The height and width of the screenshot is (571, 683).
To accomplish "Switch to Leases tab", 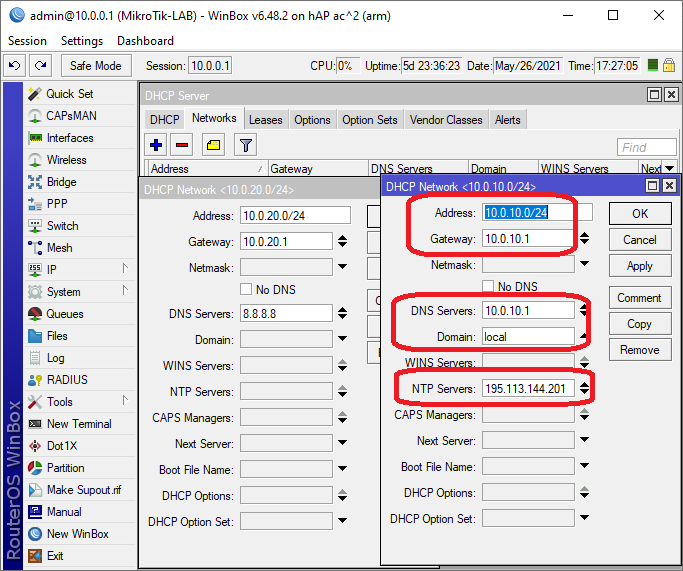I will point(266,120).
